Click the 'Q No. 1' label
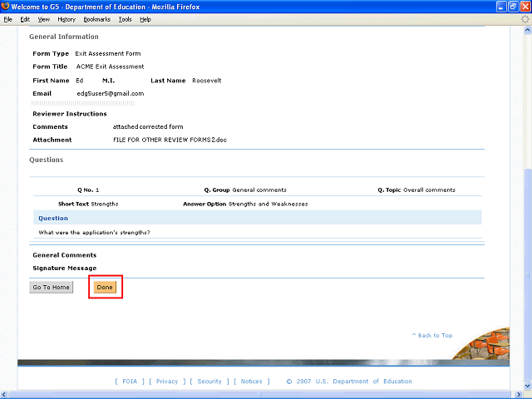The image size is (532, 399). point(88,190)
